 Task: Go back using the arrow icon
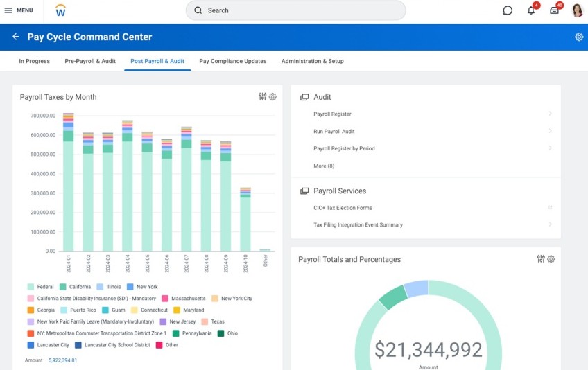point(15,36)
